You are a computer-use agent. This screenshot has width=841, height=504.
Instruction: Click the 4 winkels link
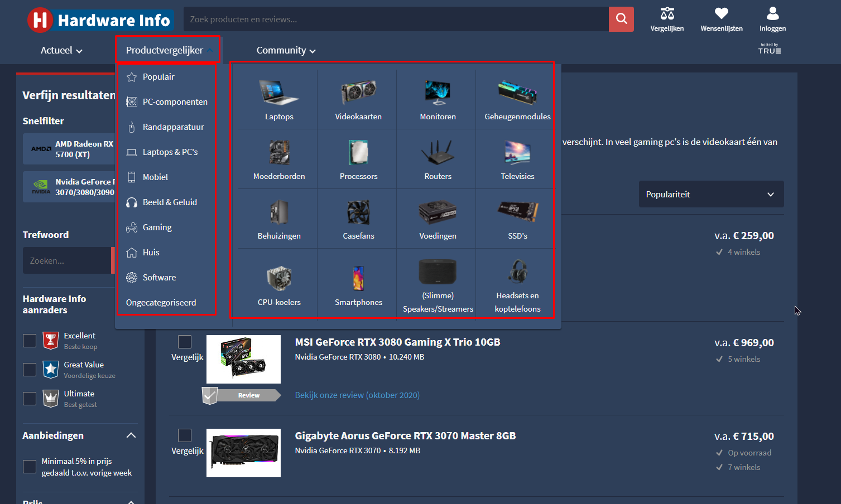744,253
